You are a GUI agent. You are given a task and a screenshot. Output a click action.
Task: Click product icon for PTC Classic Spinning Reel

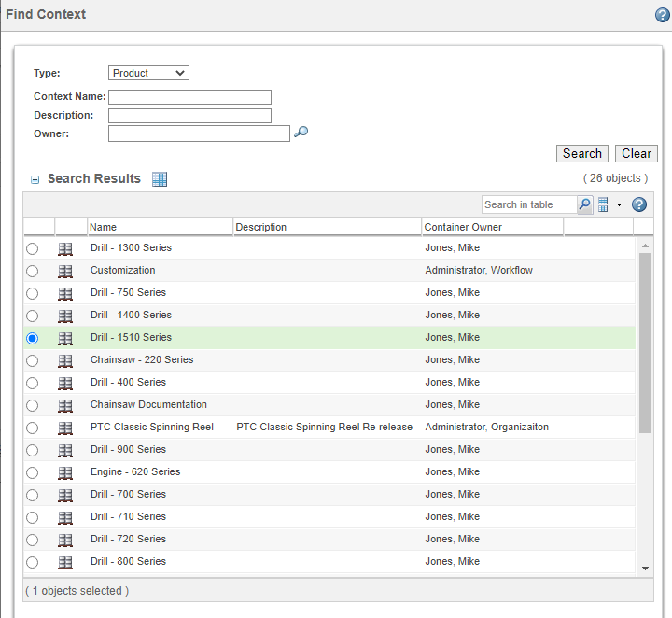65,428
